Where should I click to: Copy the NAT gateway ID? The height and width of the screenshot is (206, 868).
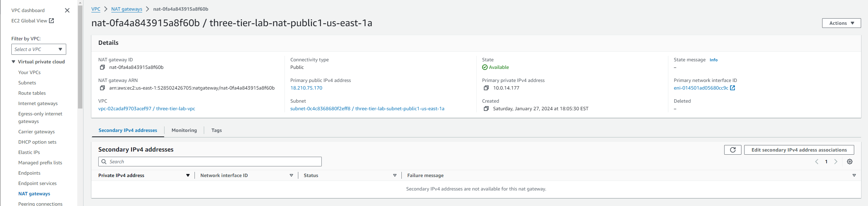tap(102, 68)
